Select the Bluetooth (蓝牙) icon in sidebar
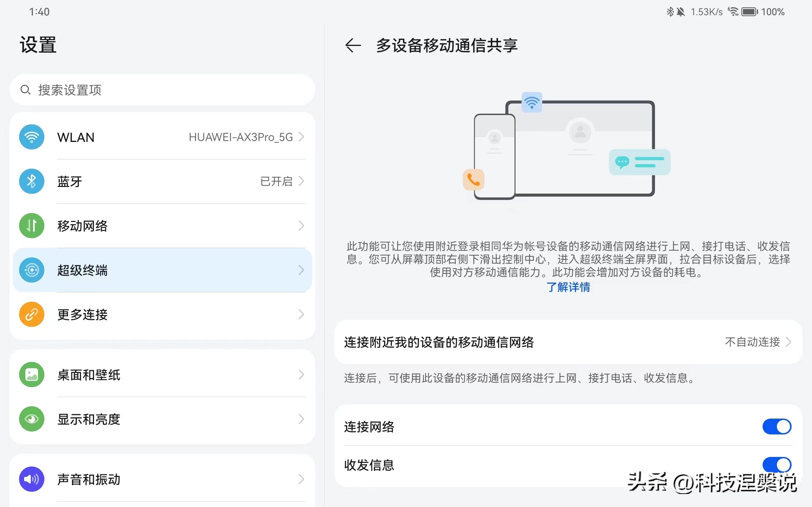The image size is (812, 507). (31, 181)
